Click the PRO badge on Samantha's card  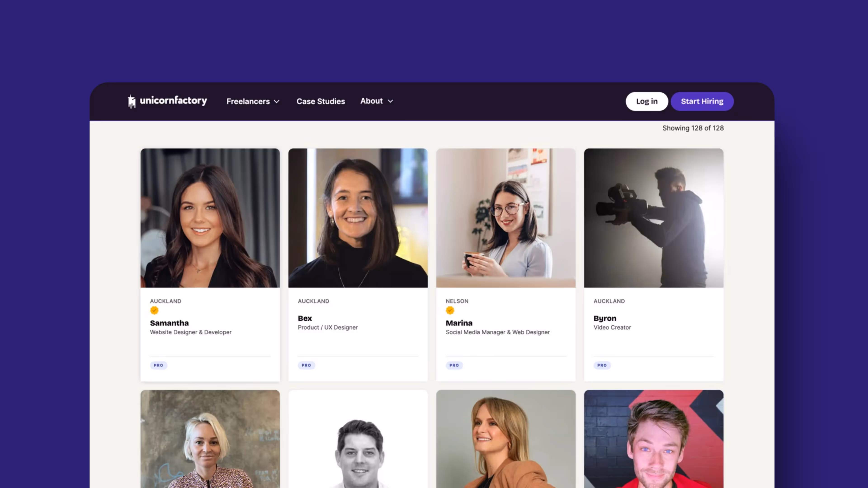(x=158, y=365)
